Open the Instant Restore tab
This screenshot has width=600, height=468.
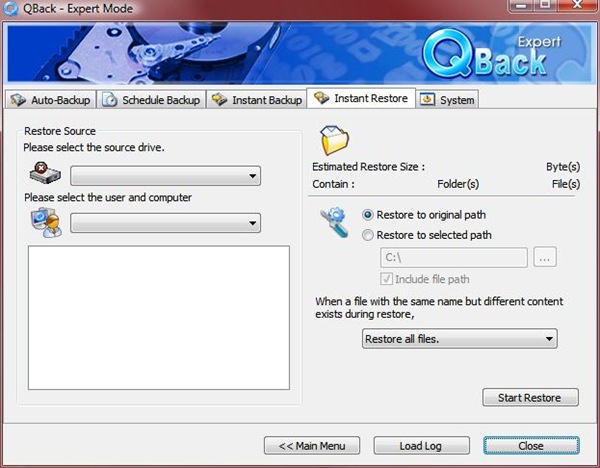360,98
